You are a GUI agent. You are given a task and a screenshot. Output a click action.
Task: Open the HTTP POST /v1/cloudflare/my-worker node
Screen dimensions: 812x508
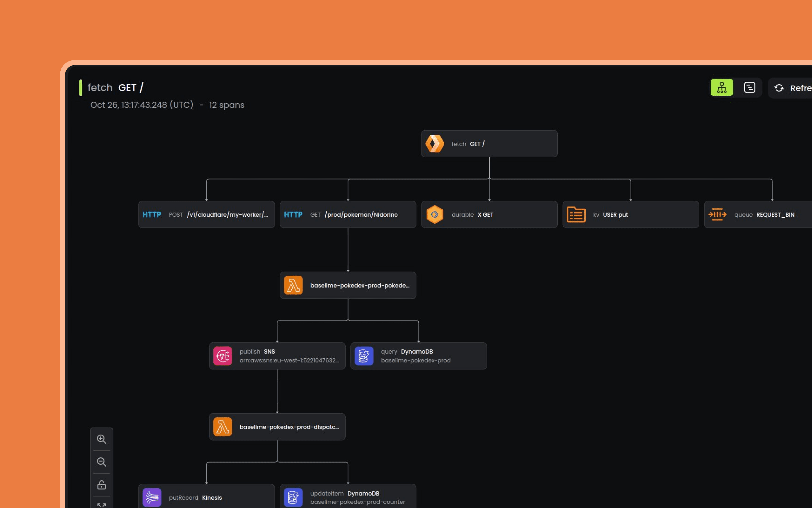click(206, 214)
